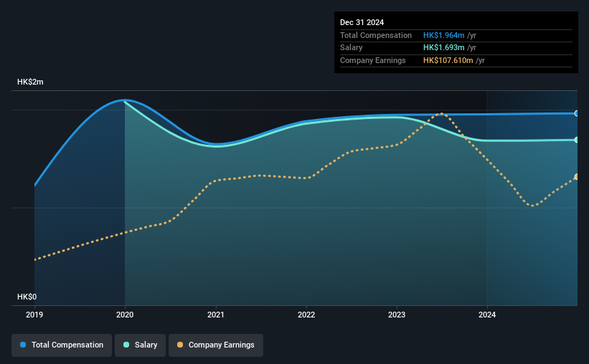
Task: Toggle the Salary legend series
Action: point(140,345)
